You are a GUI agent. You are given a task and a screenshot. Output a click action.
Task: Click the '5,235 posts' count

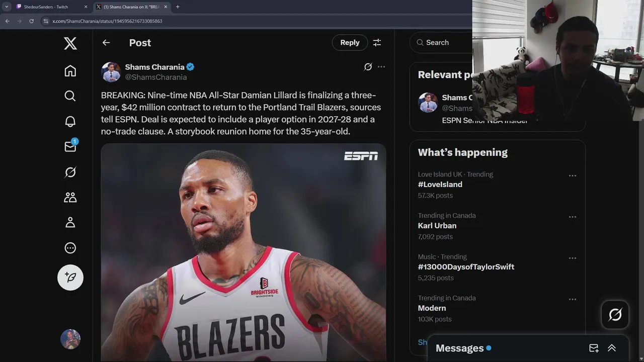click(x=436, y=278)
